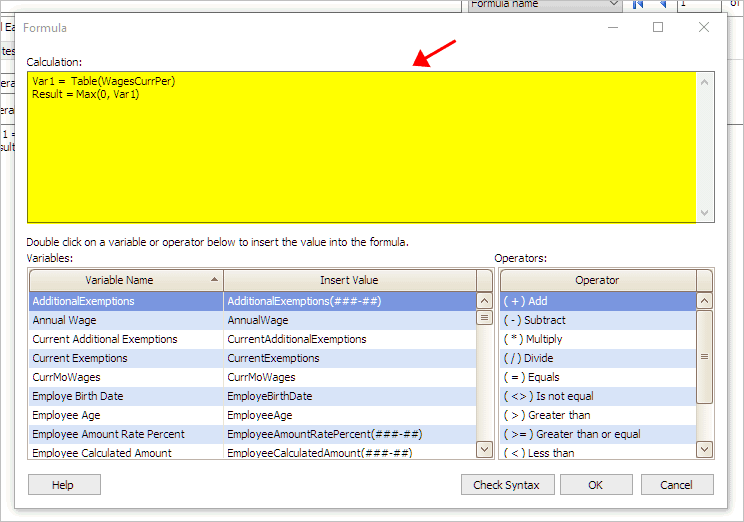The height and width of the screenshot is (522, 744).
Task: Select the Annual Wage variable row
Action: [x=125, y=320]
